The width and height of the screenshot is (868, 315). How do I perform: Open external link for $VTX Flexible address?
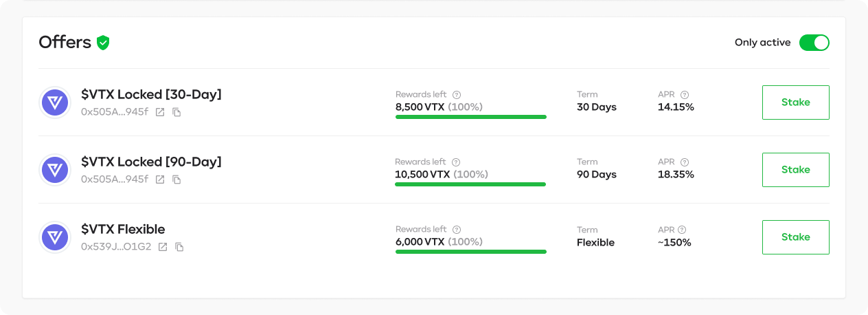(163, 247)
